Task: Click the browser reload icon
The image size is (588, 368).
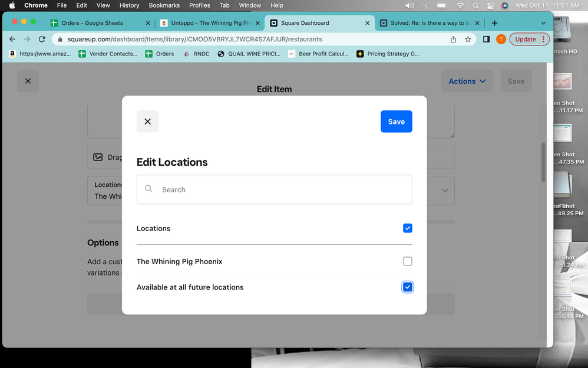Action: tap(42, 40)
